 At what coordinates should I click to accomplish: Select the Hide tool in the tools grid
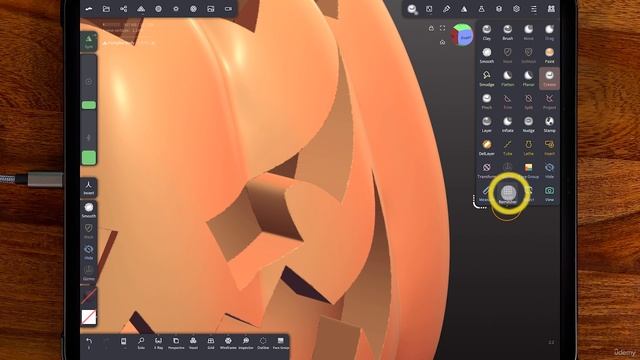click(x=549, y=171)
